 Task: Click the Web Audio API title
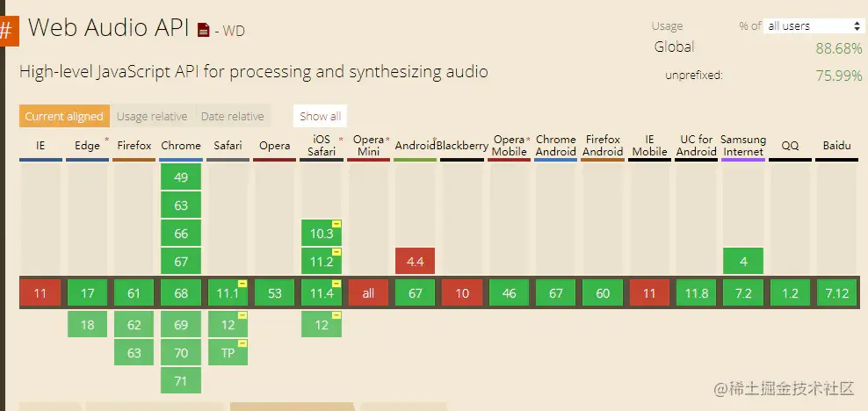pos(109,27)
